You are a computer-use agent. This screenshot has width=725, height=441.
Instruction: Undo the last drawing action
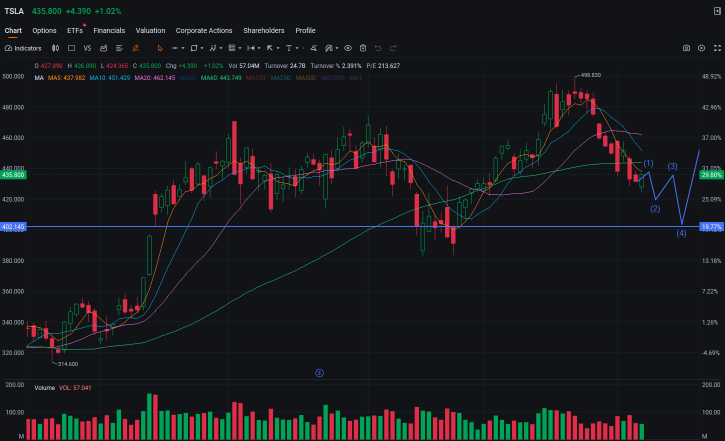click(378, 48)
